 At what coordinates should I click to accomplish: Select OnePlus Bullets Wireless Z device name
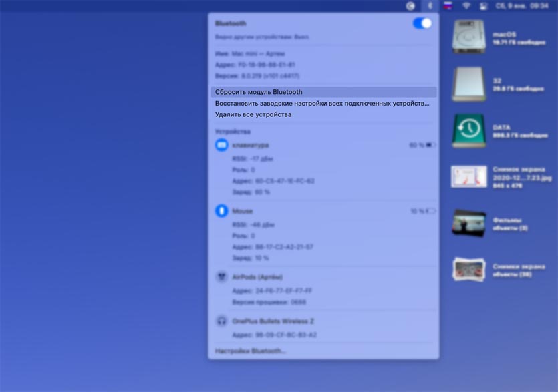273,321
